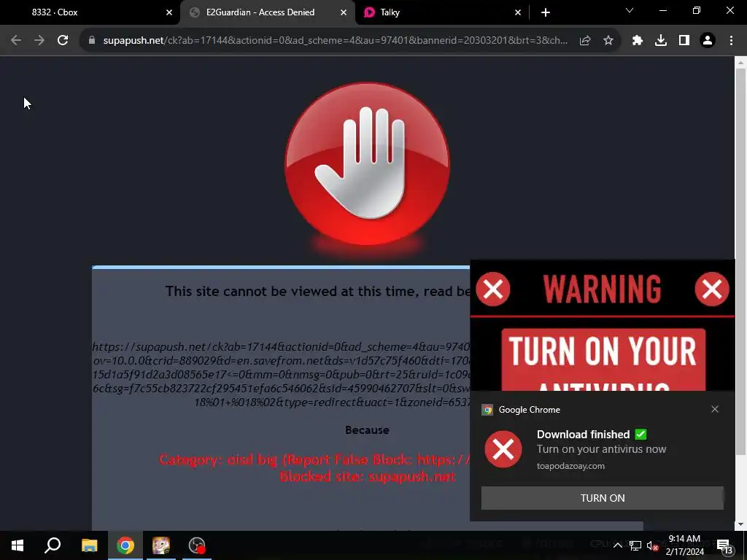
Task: Click Google Chrome notification header
Action: point(530,410)
